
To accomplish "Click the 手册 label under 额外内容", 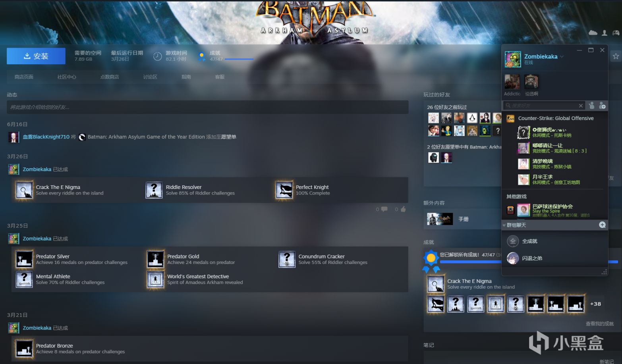I will (x=464, y=219).
